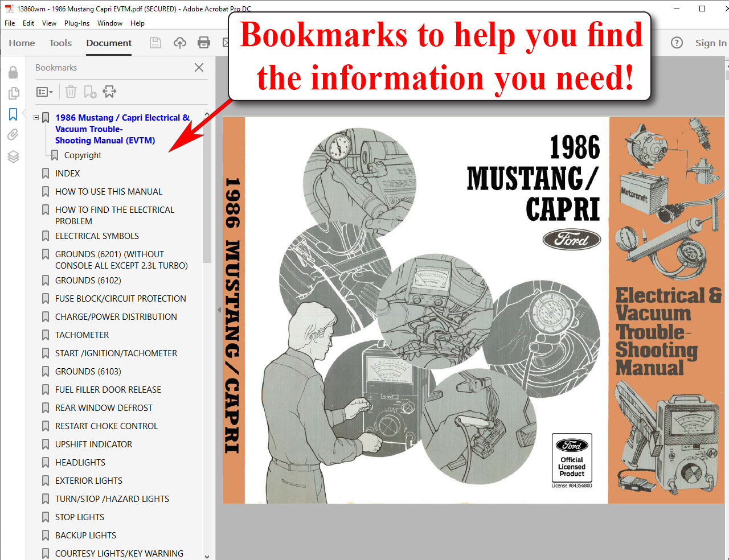Select the STOP LIGHTS bookmark
729x560 pixels.
pyautogui.click(x=80, y=517)
